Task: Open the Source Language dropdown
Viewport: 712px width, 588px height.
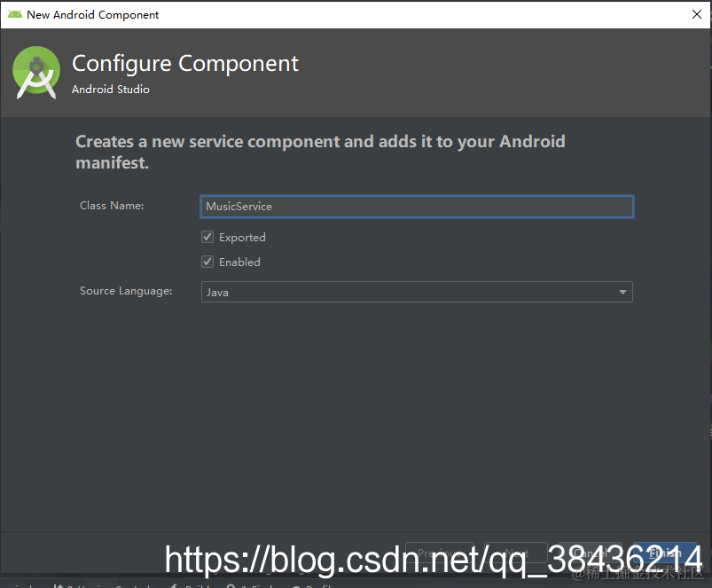Action: 417,292
